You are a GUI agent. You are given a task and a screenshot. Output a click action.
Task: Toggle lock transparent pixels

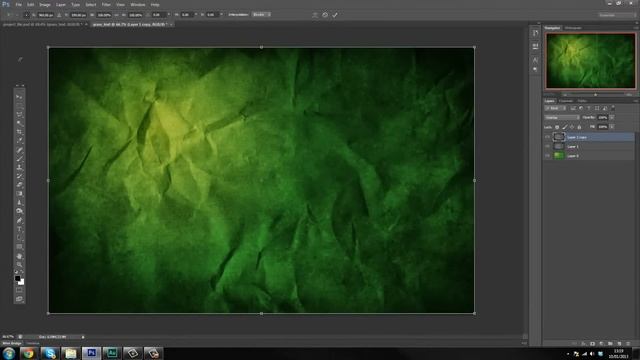point(557,127)
